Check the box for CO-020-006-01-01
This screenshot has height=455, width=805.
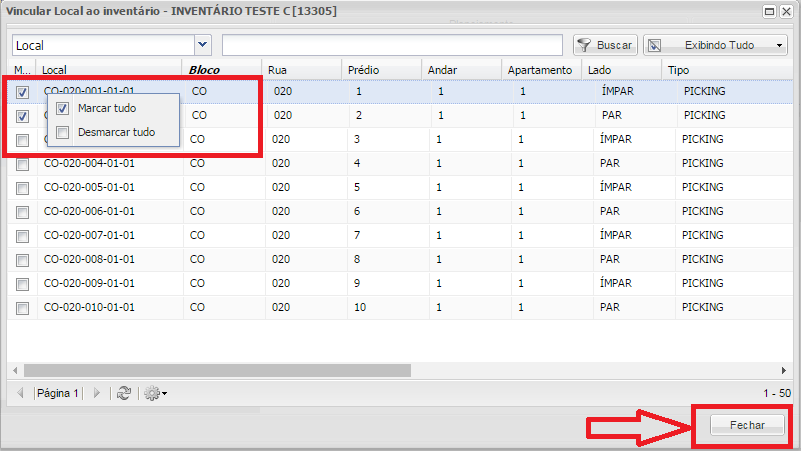pos(22,212)
